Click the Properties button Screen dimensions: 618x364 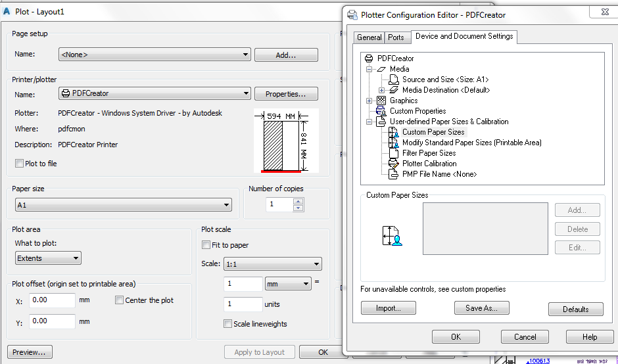click(x=286, y=94)
